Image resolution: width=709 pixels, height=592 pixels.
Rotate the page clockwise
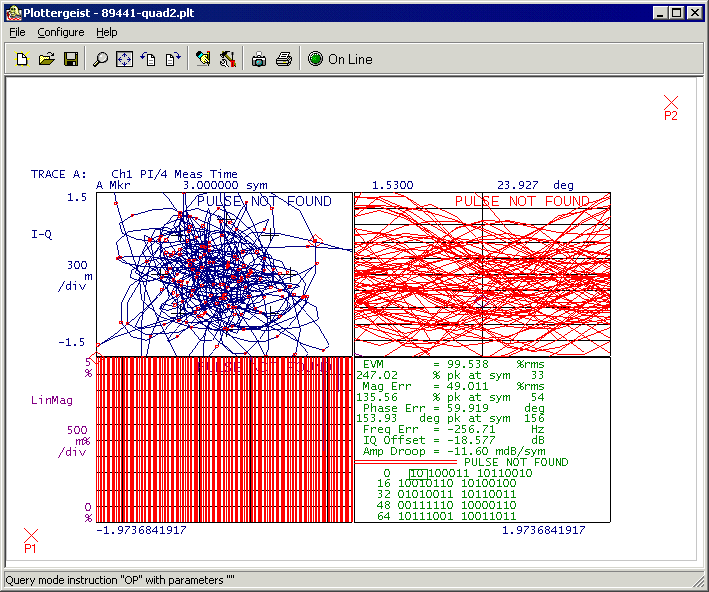pos(172,60)
